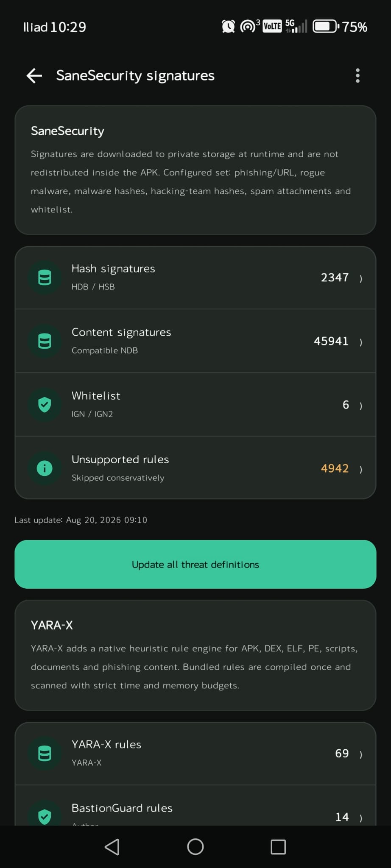391x868 pixels.
Task: Tap the BastionGuard rules shield icon
Action: [x=45, y=815]
